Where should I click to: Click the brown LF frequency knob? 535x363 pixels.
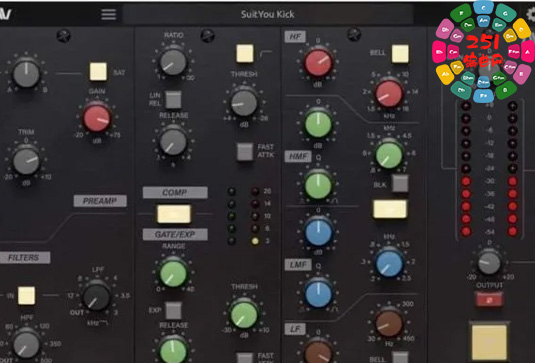pos(389,323)
